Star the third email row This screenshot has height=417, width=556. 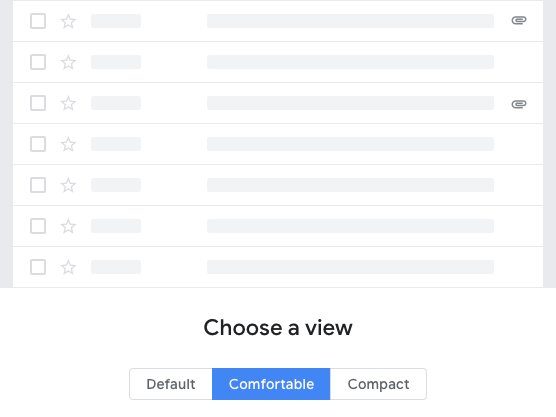point(68,104)
